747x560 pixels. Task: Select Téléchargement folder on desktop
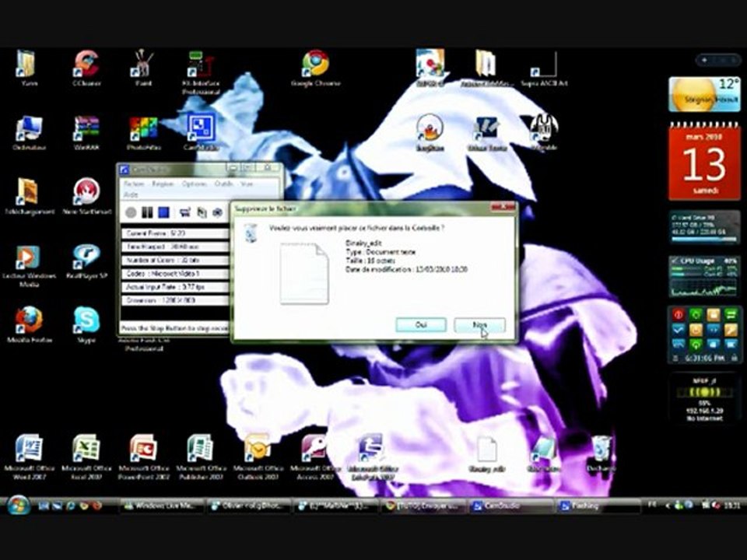coord(29,196)
